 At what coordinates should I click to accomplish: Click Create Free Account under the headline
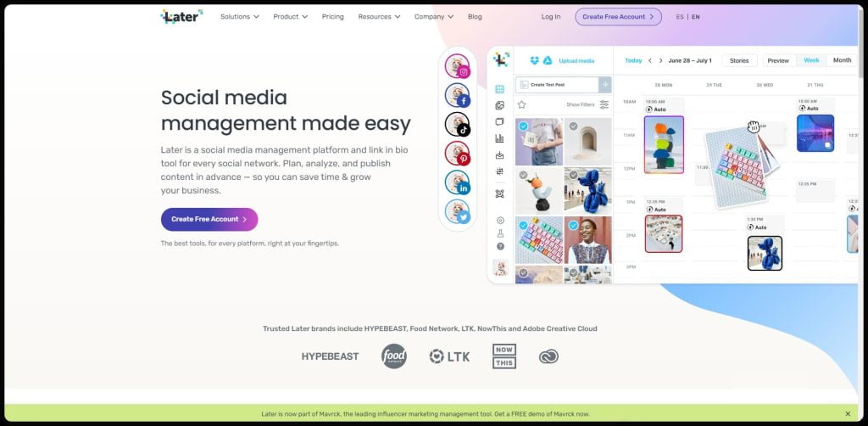(x=209, y=220)
